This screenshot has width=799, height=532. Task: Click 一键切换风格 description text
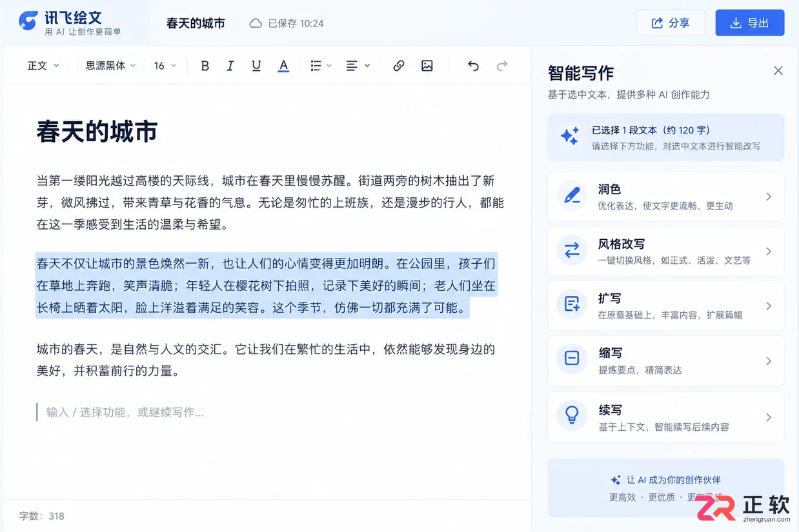(x=674, y=261)
